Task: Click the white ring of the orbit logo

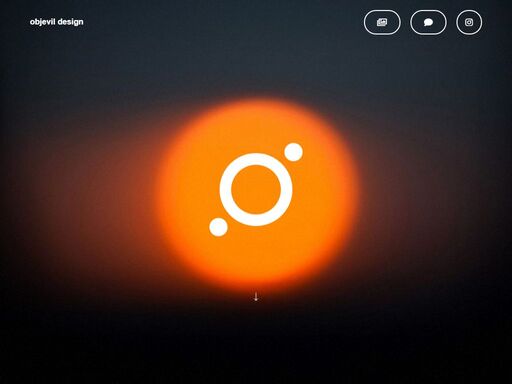Action: pyautogui.click(x=256, y=159)
